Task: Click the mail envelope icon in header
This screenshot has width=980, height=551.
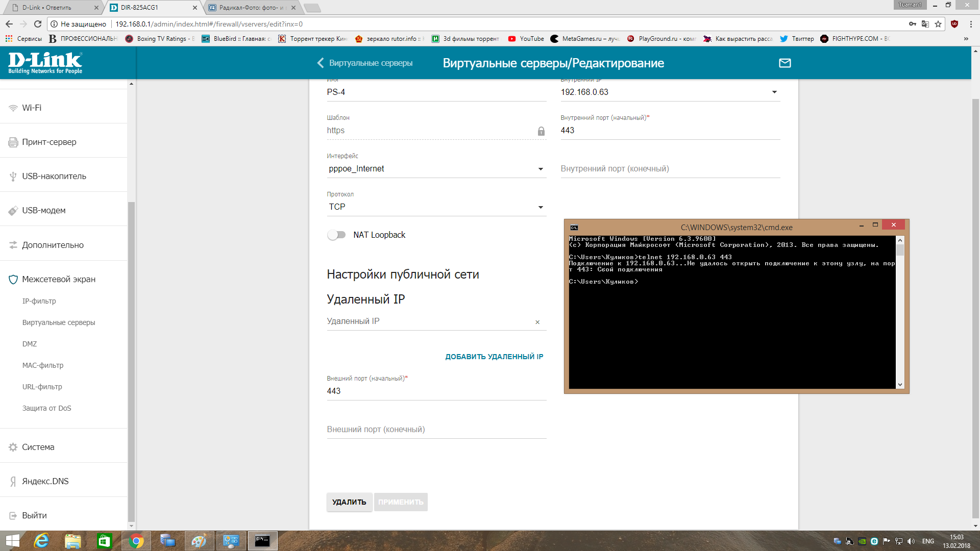Action: (785, 63)
